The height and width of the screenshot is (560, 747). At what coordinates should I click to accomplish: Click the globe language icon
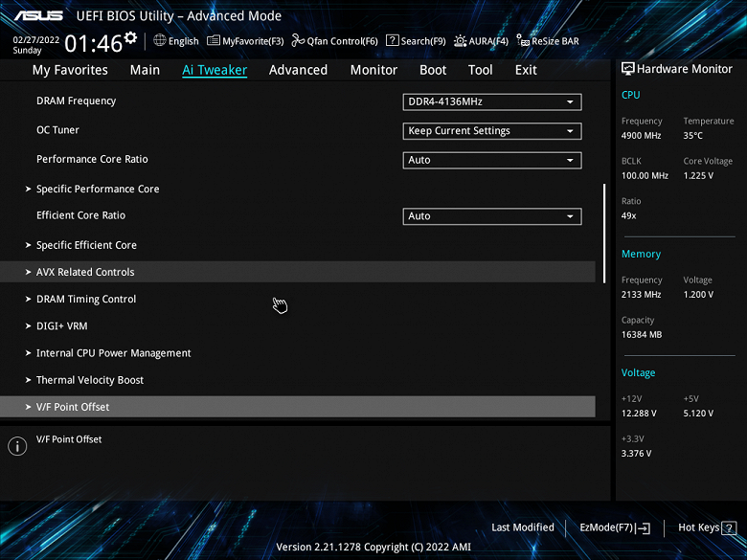point(160,40)
